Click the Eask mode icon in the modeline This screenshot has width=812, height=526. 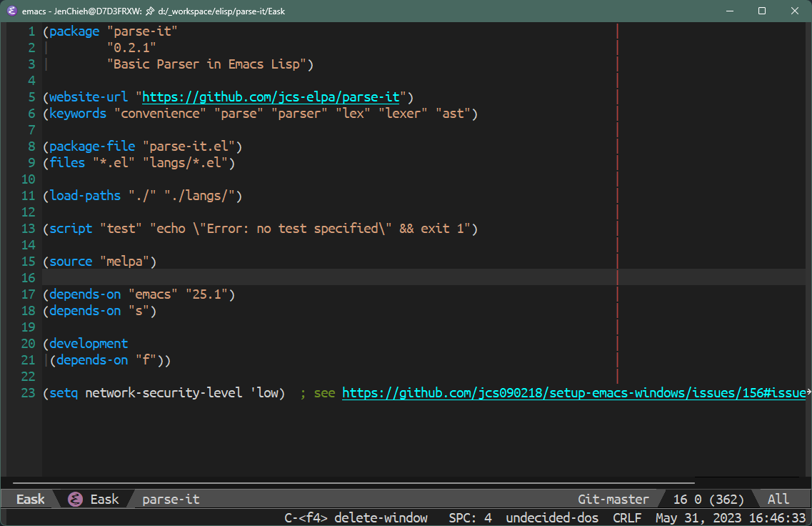point(76,499)
